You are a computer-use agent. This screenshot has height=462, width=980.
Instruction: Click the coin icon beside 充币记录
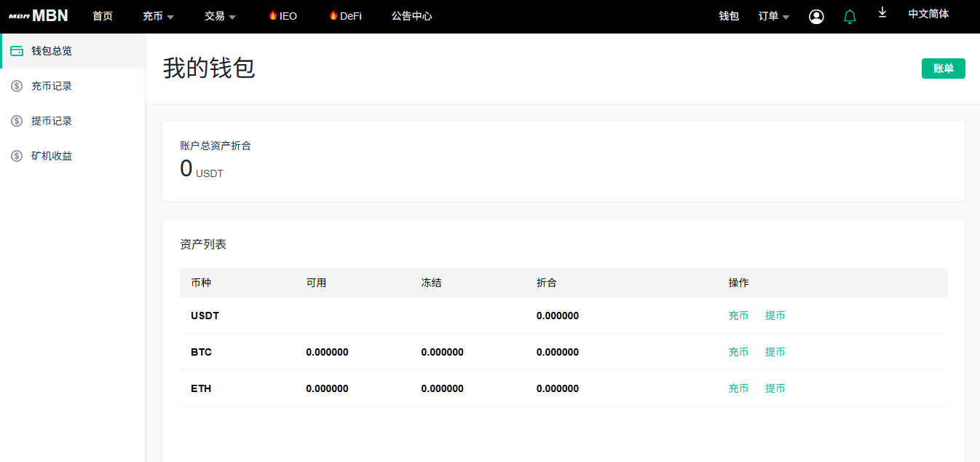(x=17, y=86)
